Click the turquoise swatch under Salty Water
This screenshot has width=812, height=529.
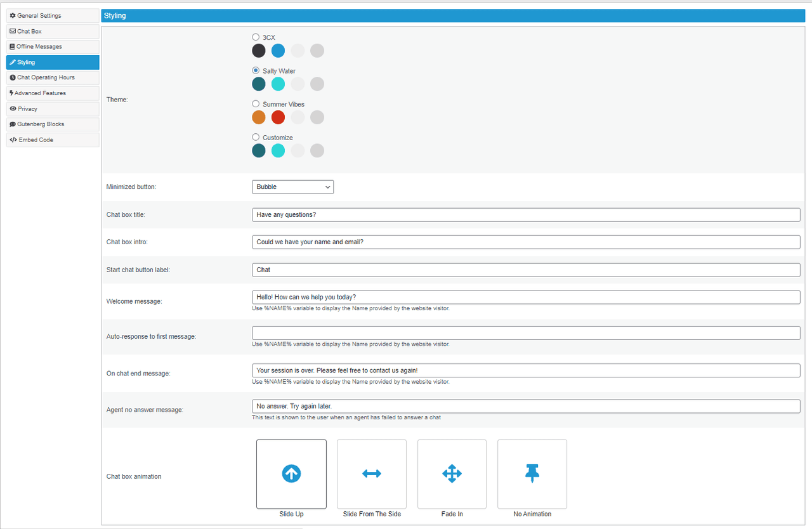tap(278, 84)
